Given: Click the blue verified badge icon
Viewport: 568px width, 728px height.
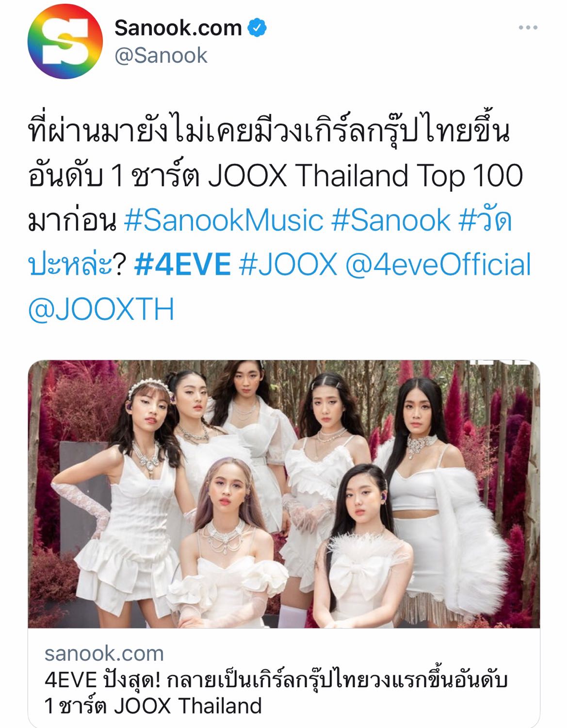Looking at the screenshot, I should (x=257, y=28).
